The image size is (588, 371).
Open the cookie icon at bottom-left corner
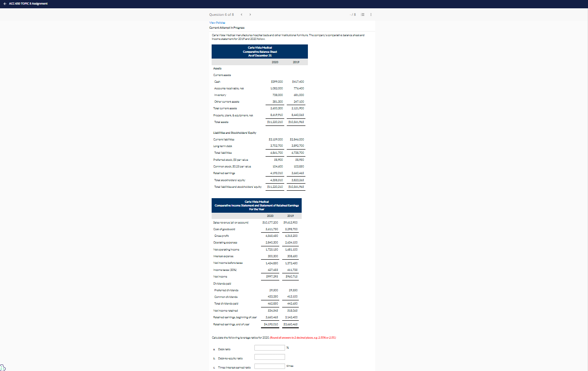(x=3, y=367)
